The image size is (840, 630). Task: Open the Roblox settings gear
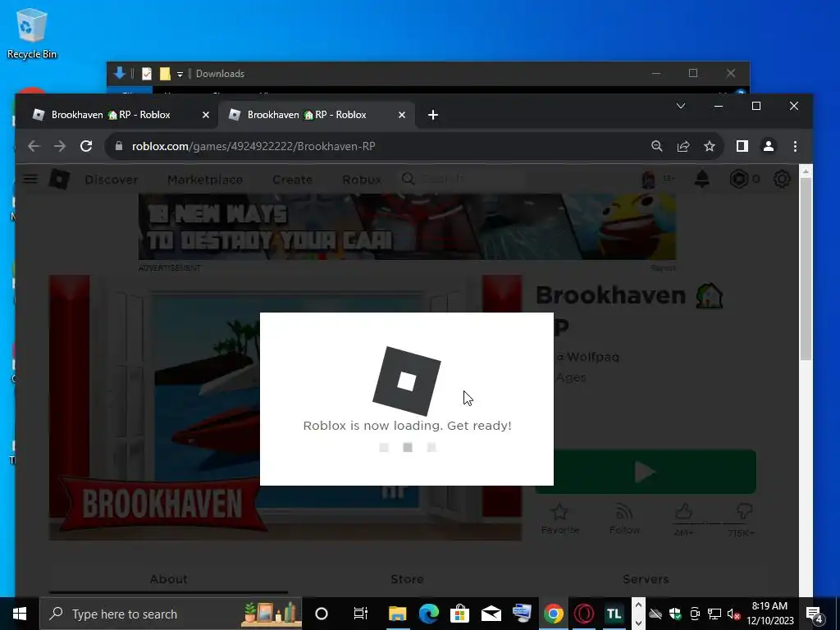click(x=782, y=179)
